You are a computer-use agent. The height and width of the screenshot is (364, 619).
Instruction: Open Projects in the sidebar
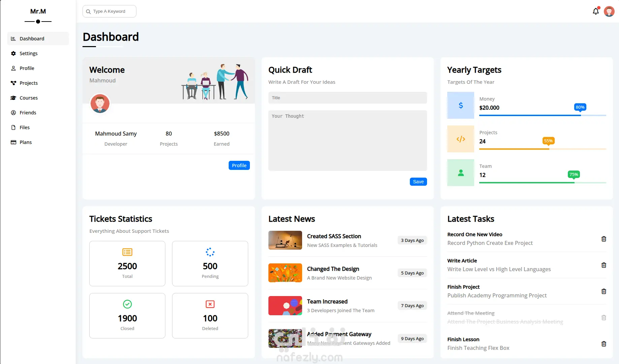coord(38,83)
